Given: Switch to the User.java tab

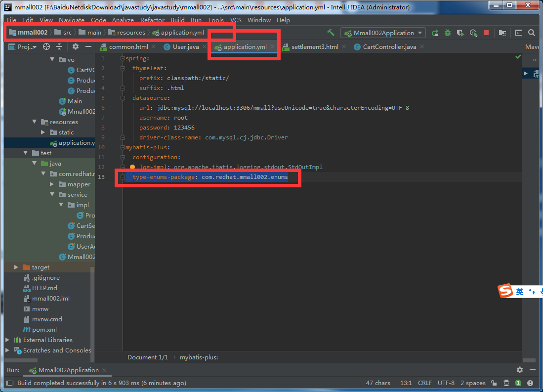Looking at the screenshot, I should click(x=186, y=47).
